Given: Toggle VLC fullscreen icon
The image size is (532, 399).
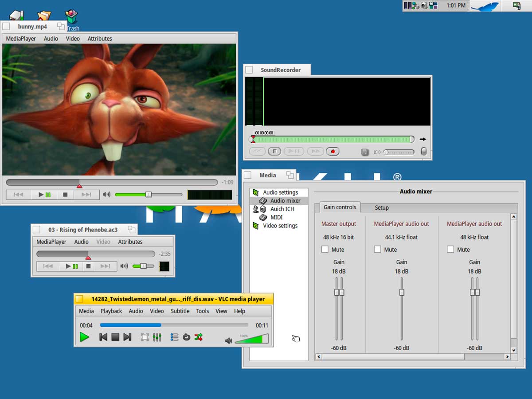Looking at the screenshot, I should click(145, 337).
